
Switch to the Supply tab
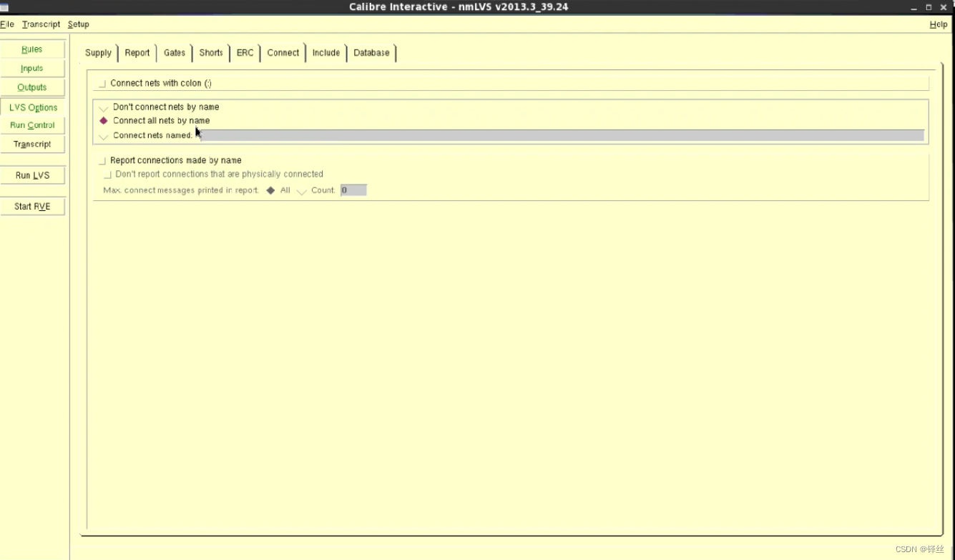click(x=99, y=53)
